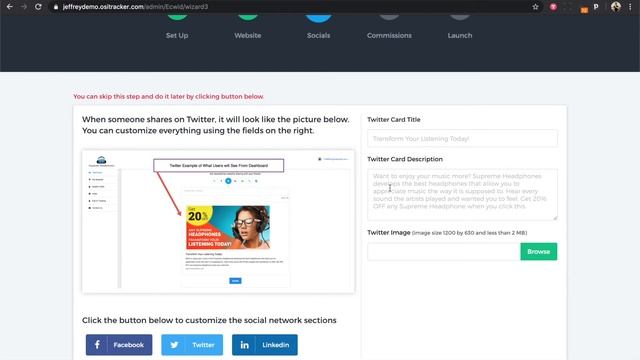Click the Twitter Card Title field

coord(462,138)
